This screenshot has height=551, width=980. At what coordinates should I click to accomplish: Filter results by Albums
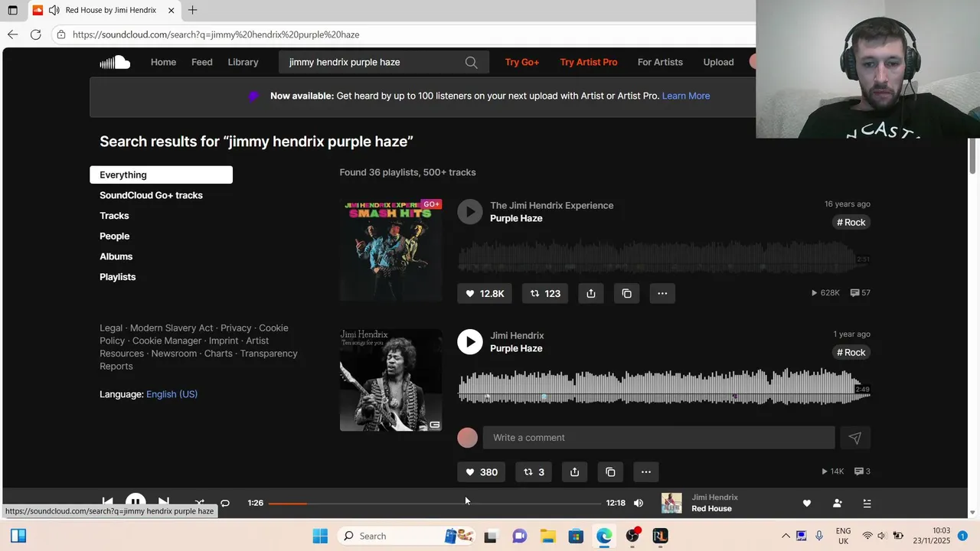[x=116, y=256]
